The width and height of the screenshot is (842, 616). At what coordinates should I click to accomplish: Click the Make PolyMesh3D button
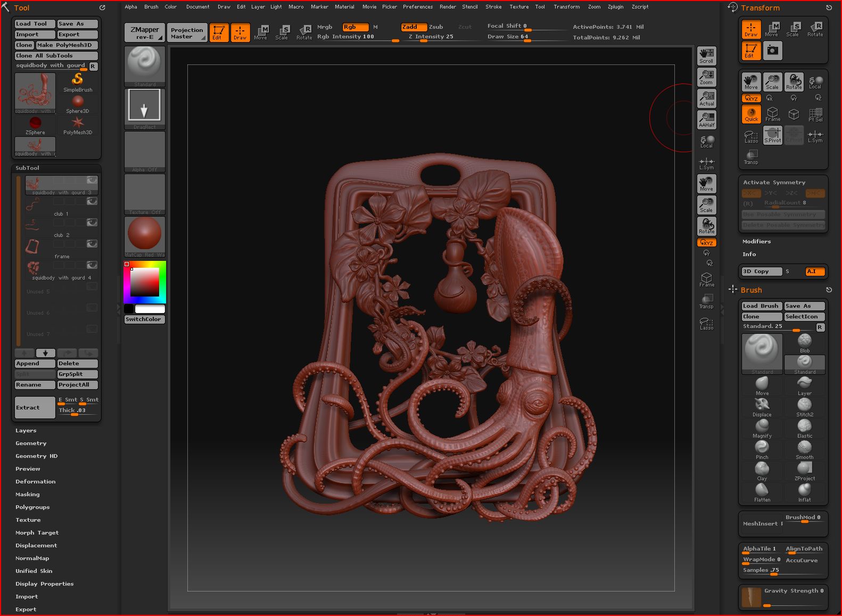(x=67, y=45)
